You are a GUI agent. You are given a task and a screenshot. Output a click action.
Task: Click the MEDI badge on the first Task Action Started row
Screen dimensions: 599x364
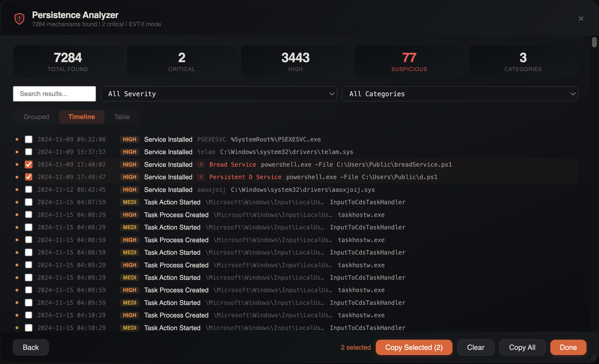(x=129, y=202)
